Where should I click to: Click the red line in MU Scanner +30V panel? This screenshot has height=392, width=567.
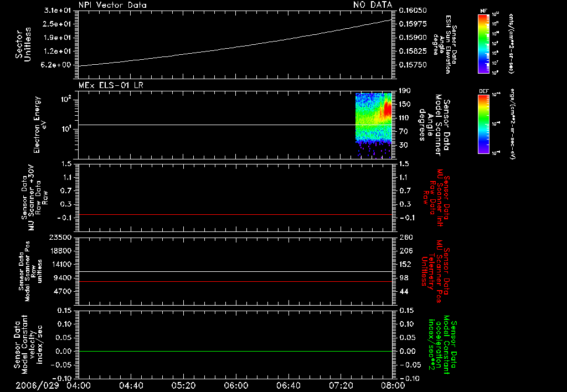click(235, 214)
